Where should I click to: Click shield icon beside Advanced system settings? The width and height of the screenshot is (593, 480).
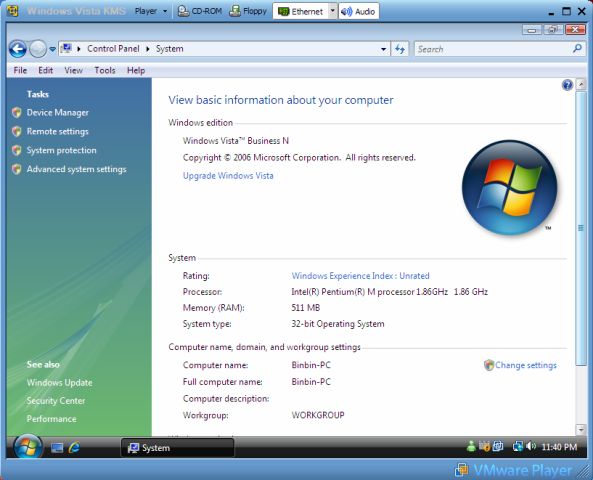(17, 169)
